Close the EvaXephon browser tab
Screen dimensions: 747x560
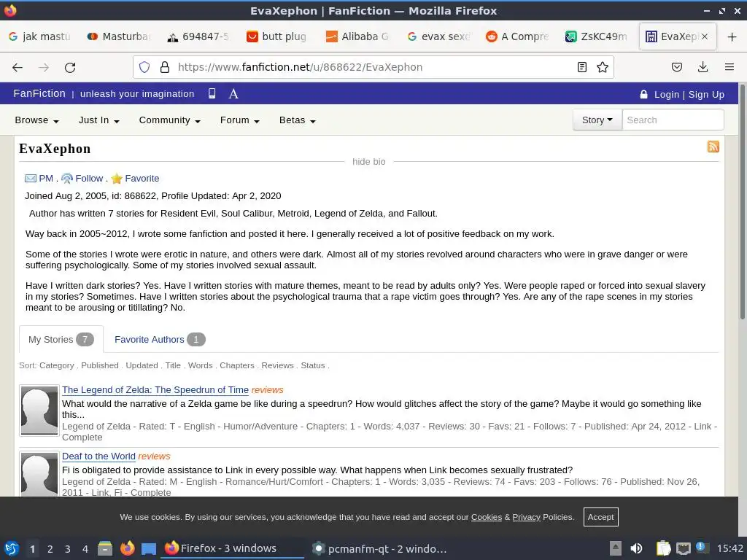point(705,36)
